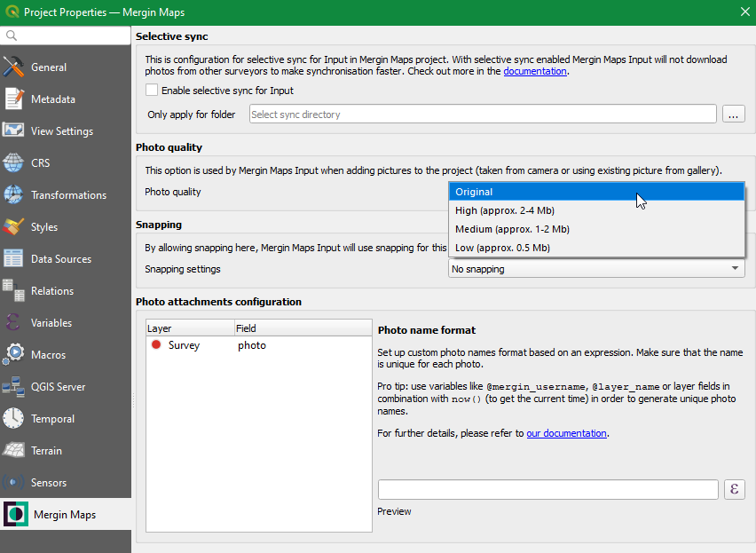The height and width of the screenshot is (553, 756).
Task: Open the Macros gear icon
Action: point(13,354)
